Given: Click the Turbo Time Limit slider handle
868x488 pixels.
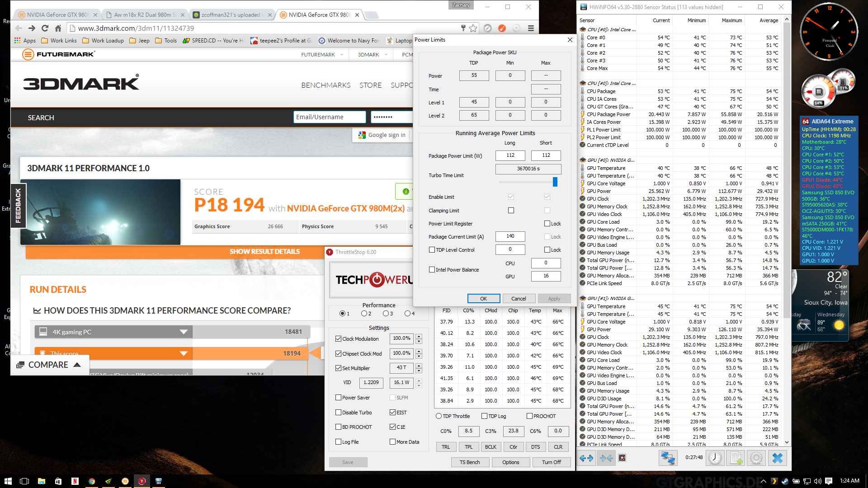Looking at the screenshot, I should pyautogui.click(x=555, y=182).
